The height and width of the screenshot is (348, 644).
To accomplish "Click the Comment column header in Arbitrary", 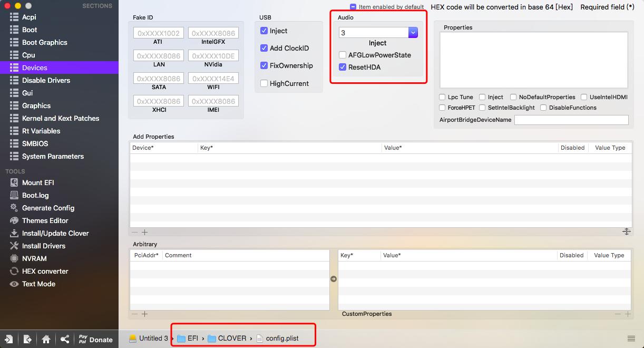I will point(246,255).
